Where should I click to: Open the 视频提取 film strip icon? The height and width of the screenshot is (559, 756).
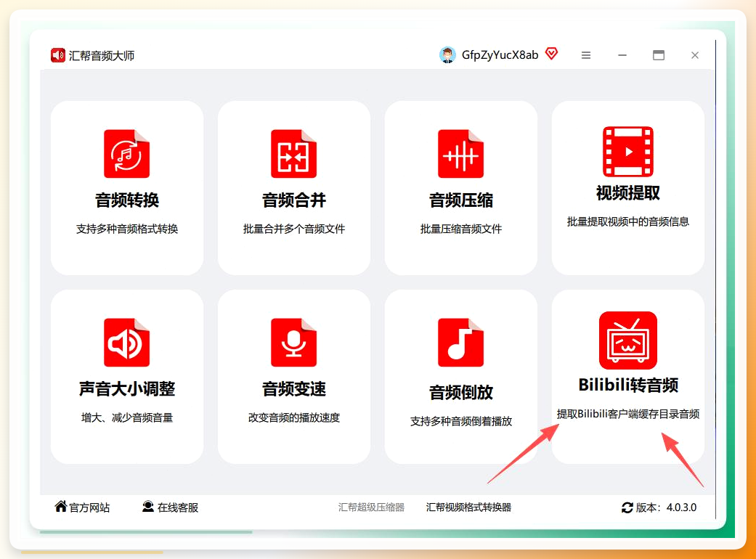[627, 152]
